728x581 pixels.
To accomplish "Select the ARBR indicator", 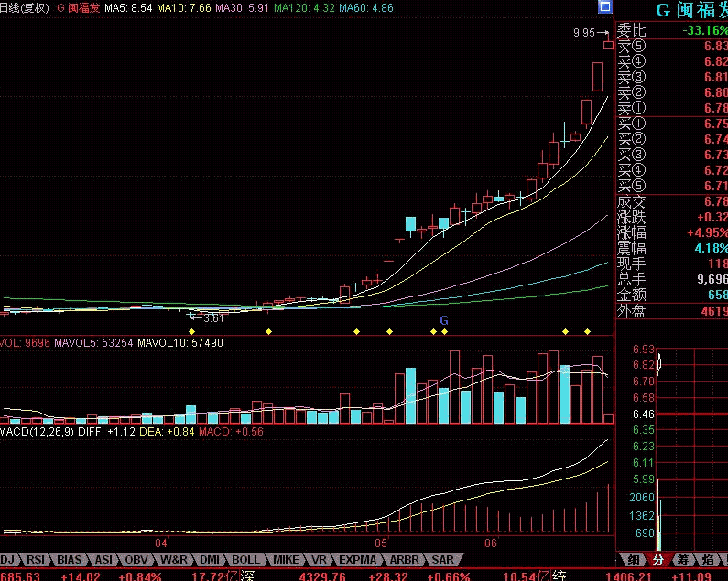I will (x=403, y=559).
